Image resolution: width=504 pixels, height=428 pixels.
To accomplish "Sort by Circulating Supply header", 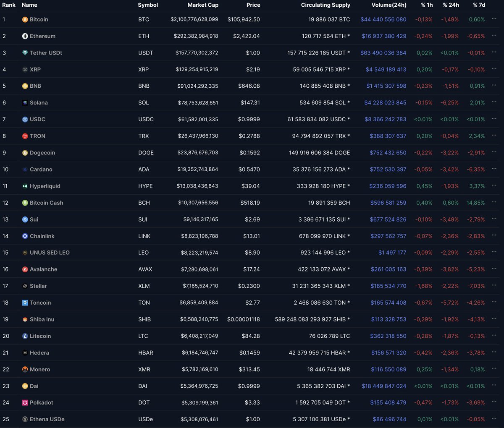I will 325,5.
